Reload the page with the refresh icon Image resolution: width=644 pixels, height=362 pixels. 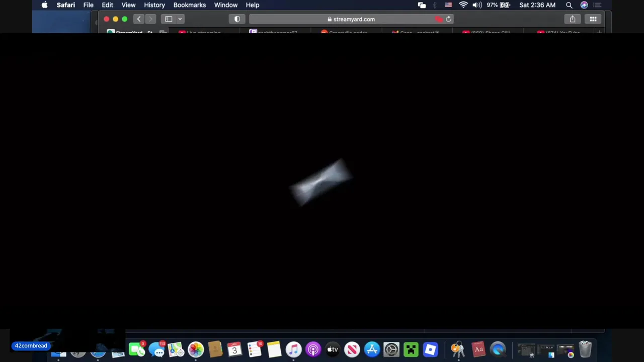tap(448, 19)
